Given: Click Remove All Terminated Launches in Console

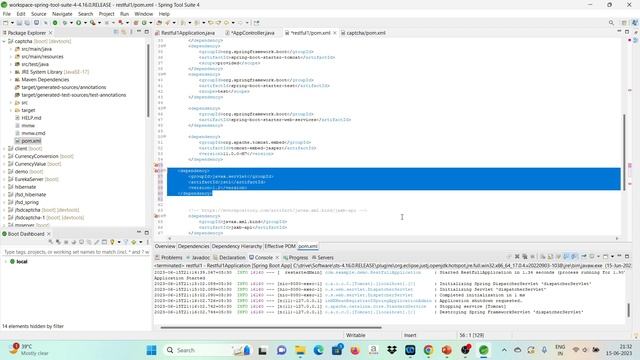Looking at the screenshot, I should [525, 256].
